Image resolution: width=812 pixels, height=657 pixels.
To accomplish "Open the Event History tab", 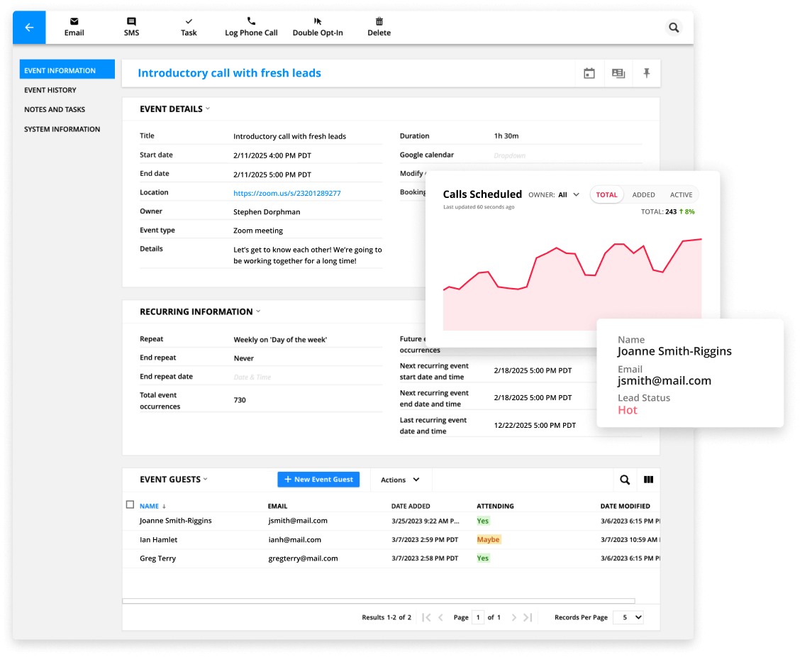I will (x=50, y=90).
